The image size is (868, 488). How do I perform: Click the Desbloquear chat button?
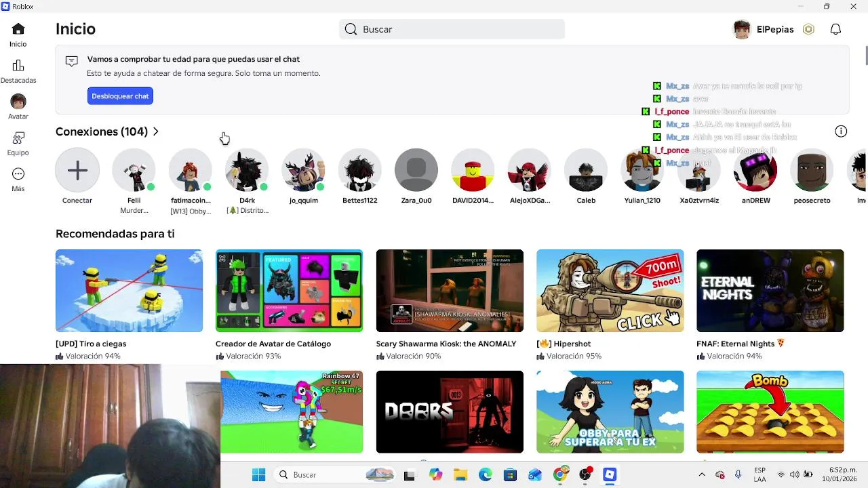pos(120,96)
